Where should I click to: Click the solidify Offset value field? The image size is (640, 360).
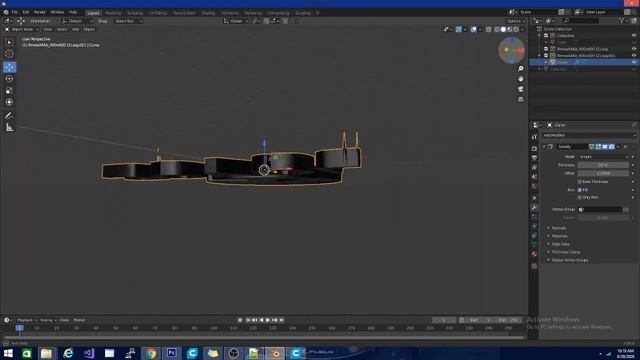click(x=603, y=173)
